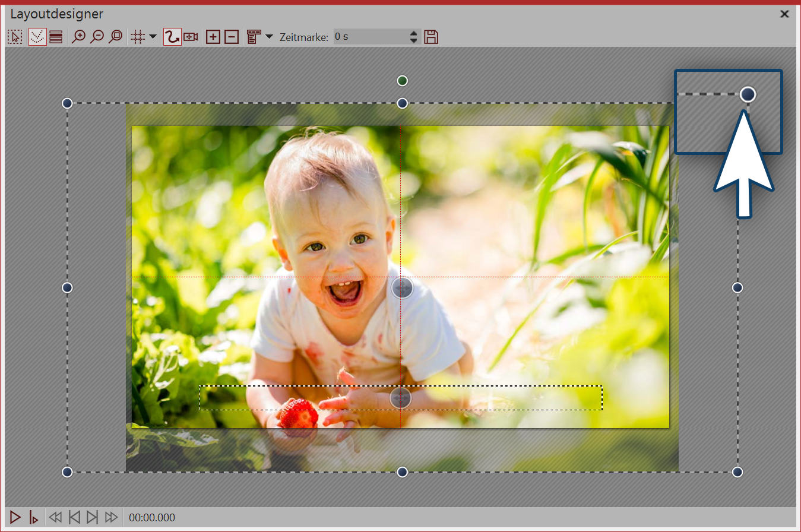Add a keyframe with the plus button

(x=213, y=37)
